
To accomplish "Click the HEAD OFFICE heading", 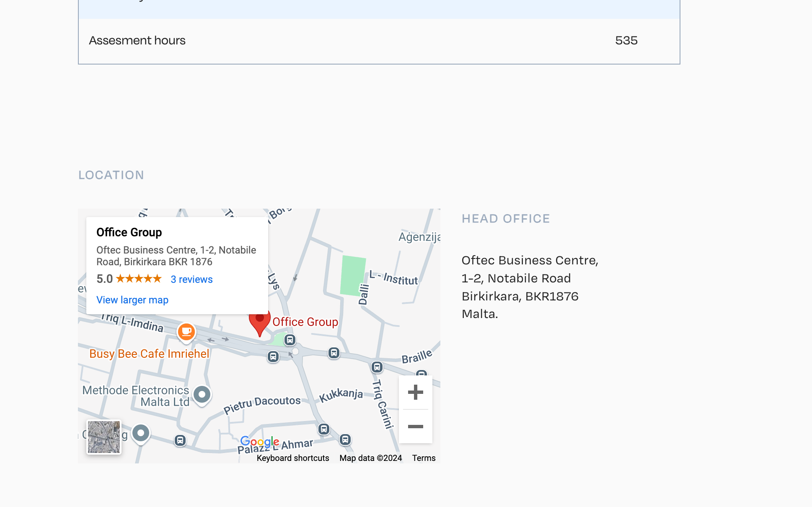I will [506, 219].
